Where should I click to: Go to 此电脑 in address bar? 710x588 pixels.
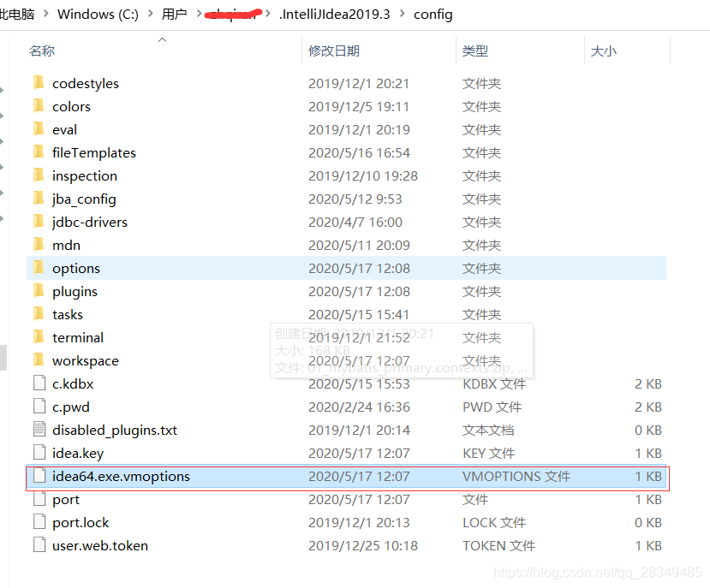coord(17,15)
